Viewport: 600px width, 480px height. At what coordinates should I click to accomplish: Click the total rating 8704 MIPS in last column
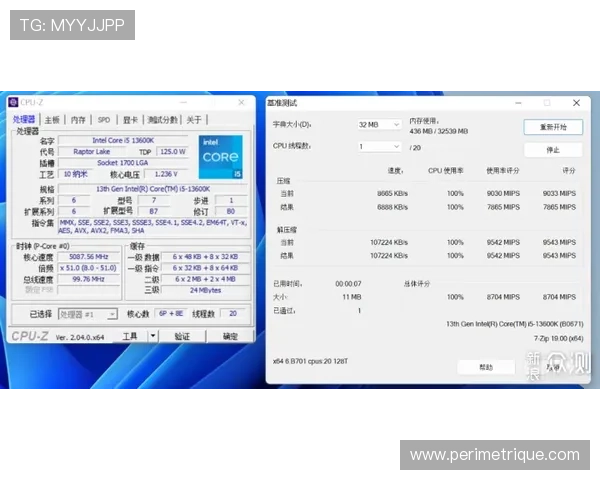point(559,297)
